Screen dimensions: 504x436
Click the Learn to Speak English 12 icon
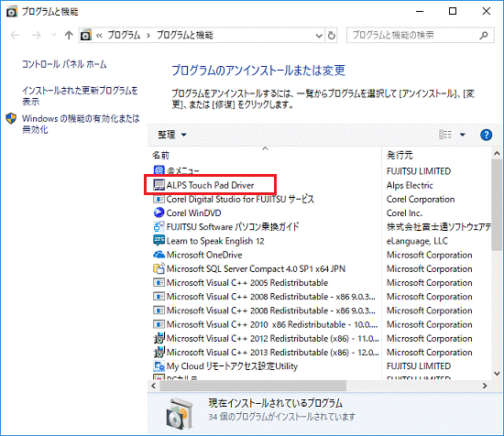pyautogui.click(x=159, y=241)
